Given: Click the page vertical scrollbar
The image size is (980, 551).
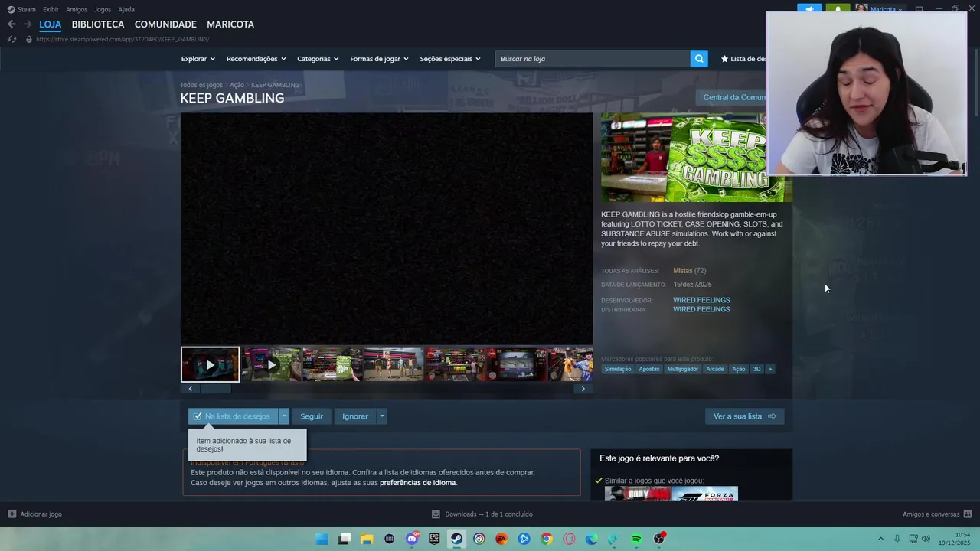Looking at the screenshot, I should click(975, 84).
